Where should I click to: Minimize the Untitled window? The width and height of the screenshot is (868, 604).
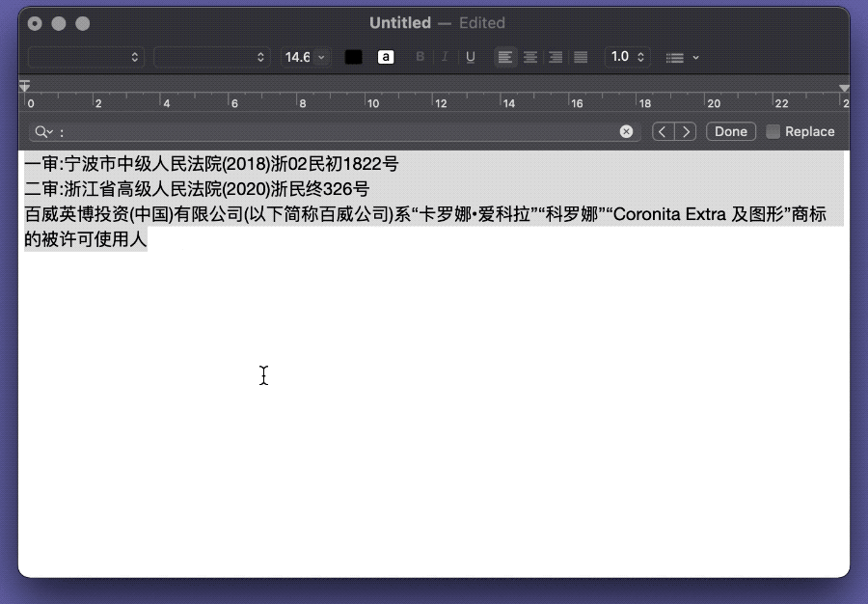coord(59,24)
